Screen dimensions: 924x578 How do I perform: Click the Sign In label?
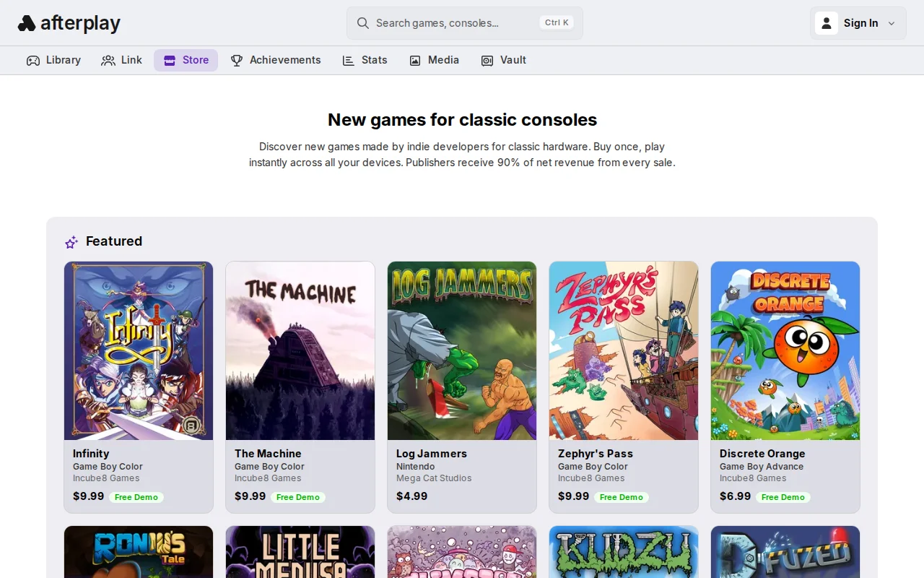click(861, 23)
